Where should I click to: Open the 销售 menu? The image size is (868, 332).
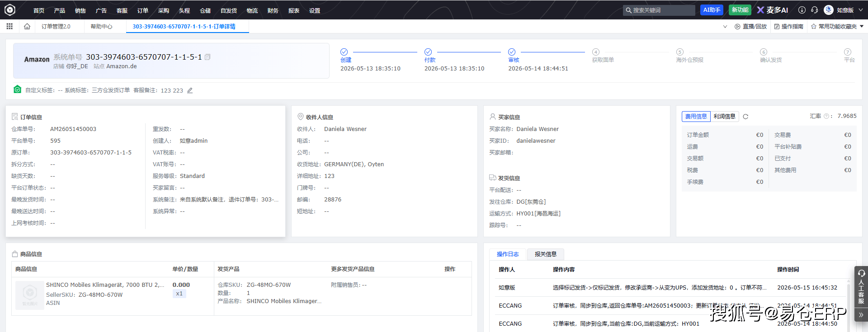pyautogui.click(x=80, y=10)
